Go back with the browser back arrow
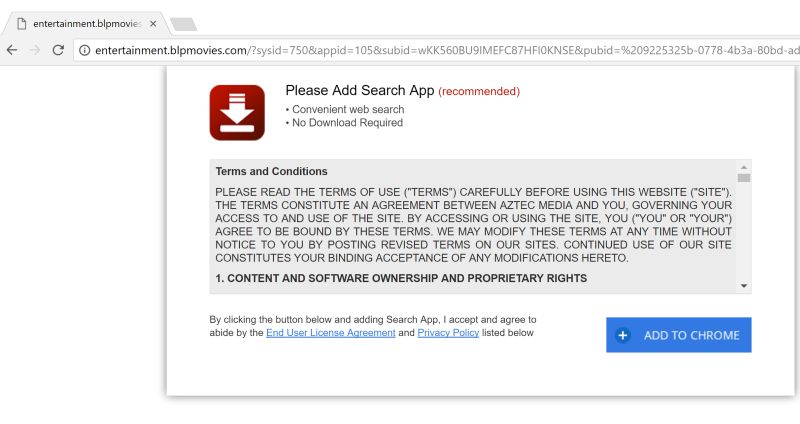The image size is (800, 424). pyautogui.click(x=12, y=50)
